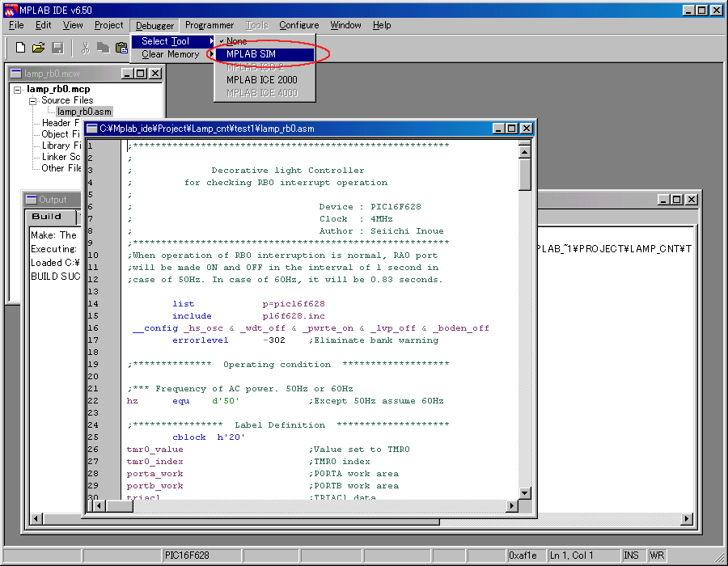728x566 pixels.
Task: Click the Output window title icon
Action: click(x=32, y=200)
